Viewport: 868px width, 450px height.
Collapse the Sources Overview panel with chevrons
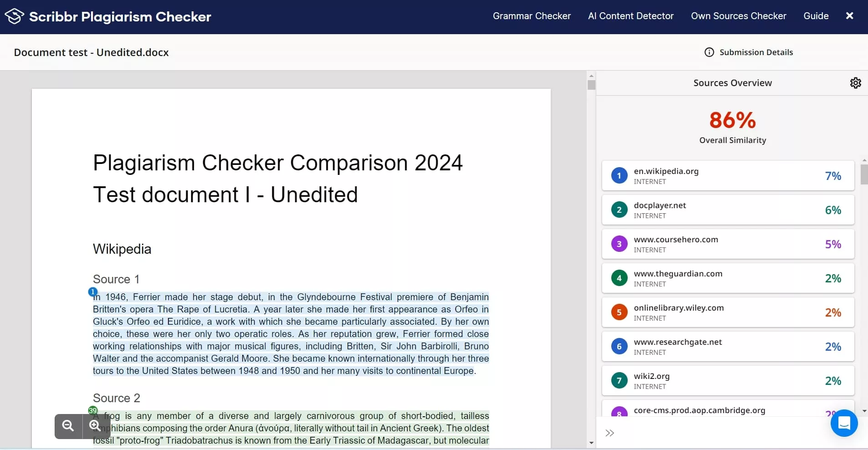(x=610, y=433)
